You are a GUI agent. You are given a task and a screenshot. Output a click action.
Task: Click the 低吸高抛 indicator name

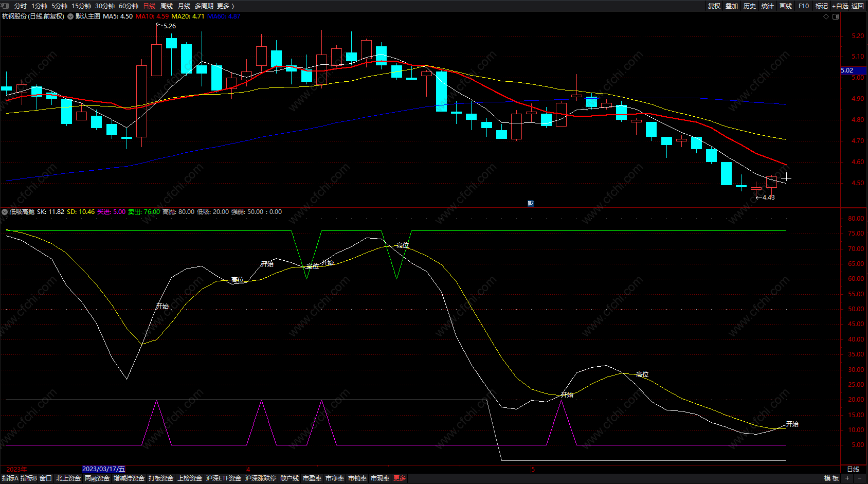pyautogui.click(x=22, y=212)
